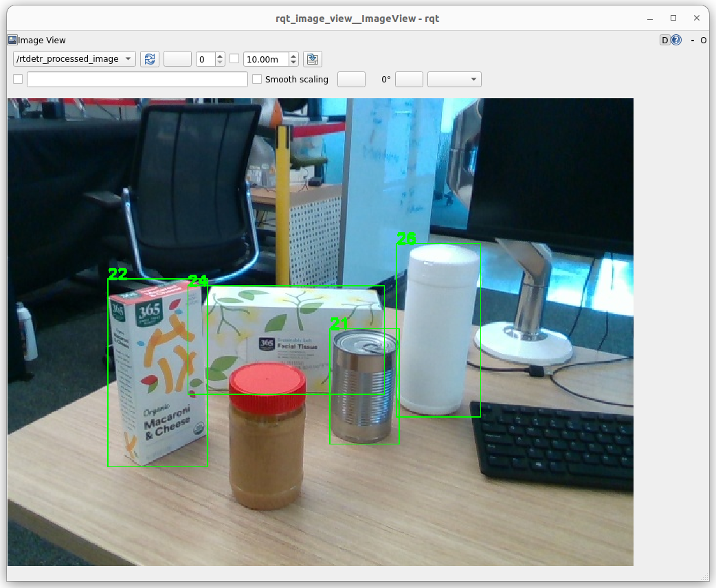Increase the 10.00m depth limit value
This screenshot has height=588, width=716.
point(293,56)
